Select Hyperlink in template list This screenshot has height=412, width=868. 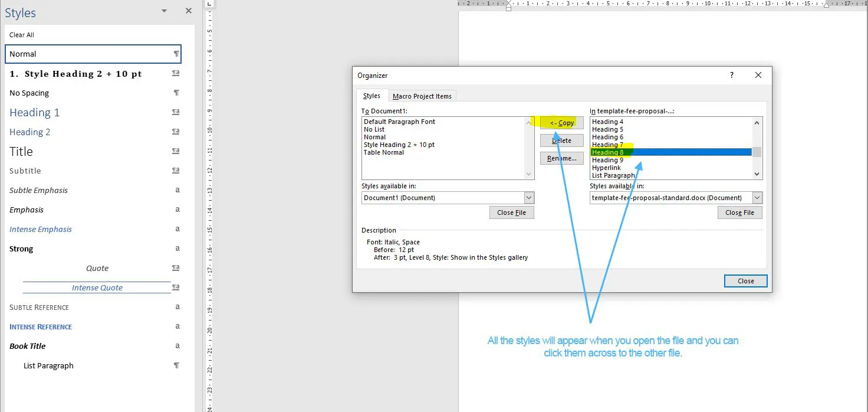(606, 168)
